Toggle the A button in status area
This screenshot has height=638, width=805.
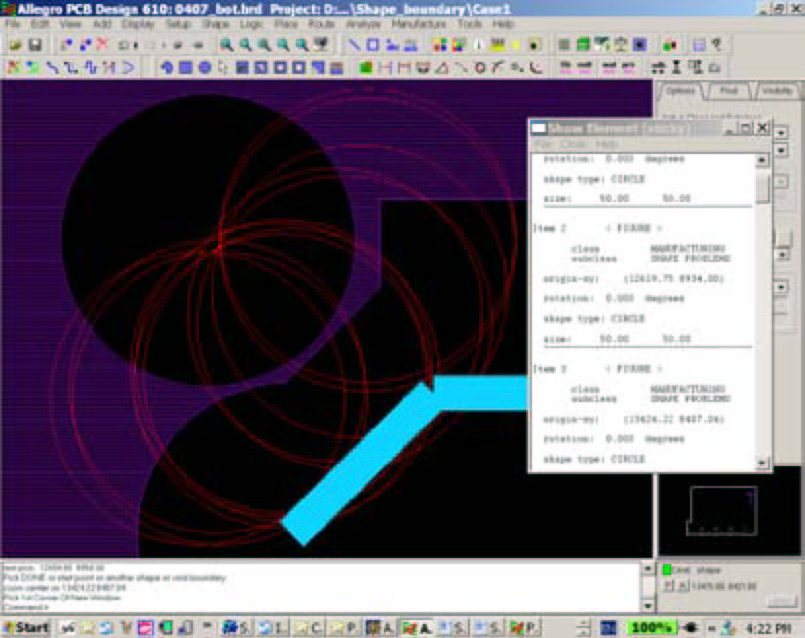[x=684, y=586]
